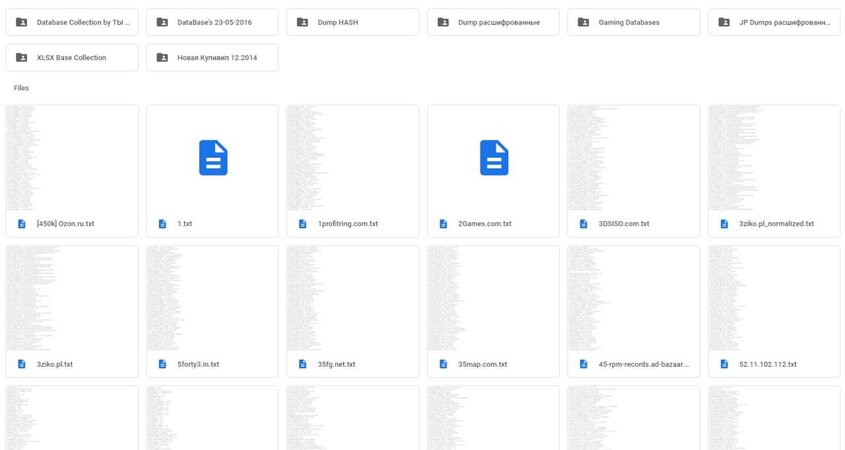Select the preview thumbnail of 35fg.net.txt

[x=352, y=299]
